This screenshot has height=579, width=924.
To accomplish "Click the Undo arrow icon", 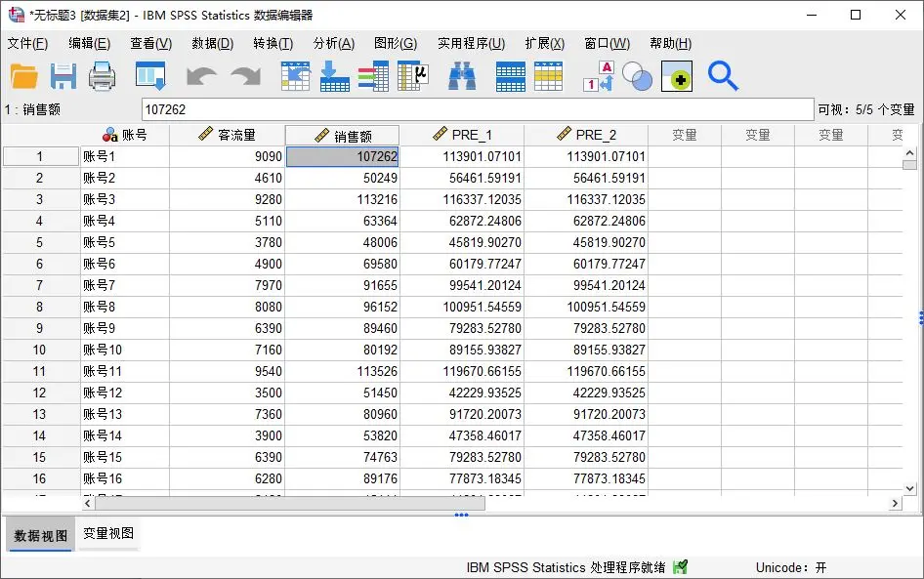I will (x=201, y=76).
